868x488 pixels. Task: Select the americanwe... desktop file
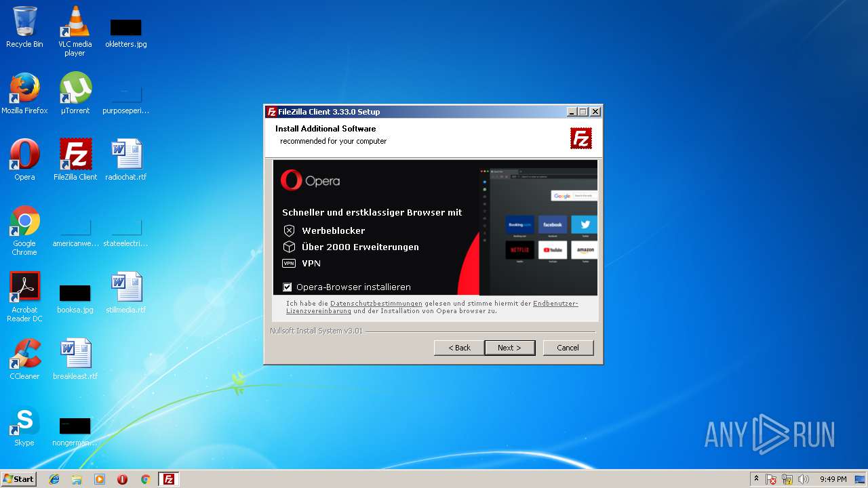coord(75,232)
